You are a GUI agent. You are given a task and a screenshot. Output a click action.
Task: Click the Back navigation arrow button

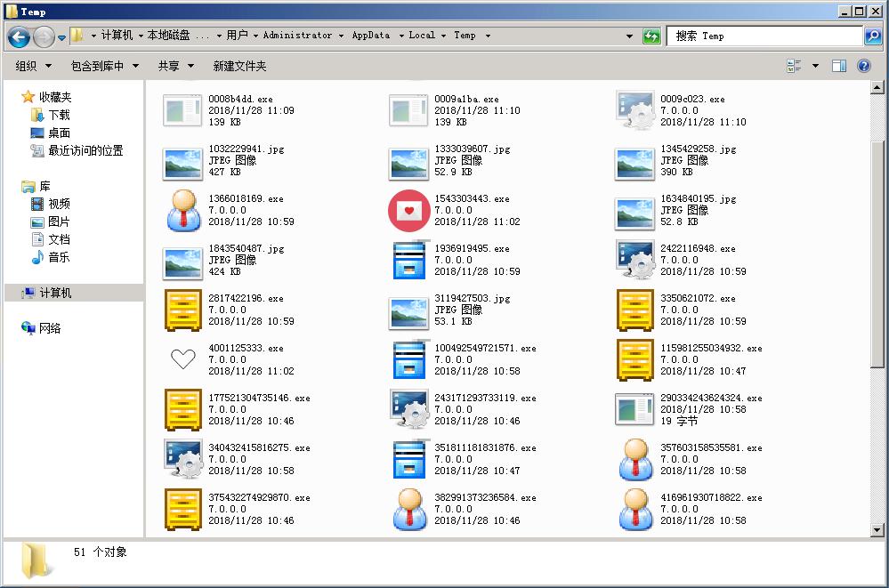(20, 36)
